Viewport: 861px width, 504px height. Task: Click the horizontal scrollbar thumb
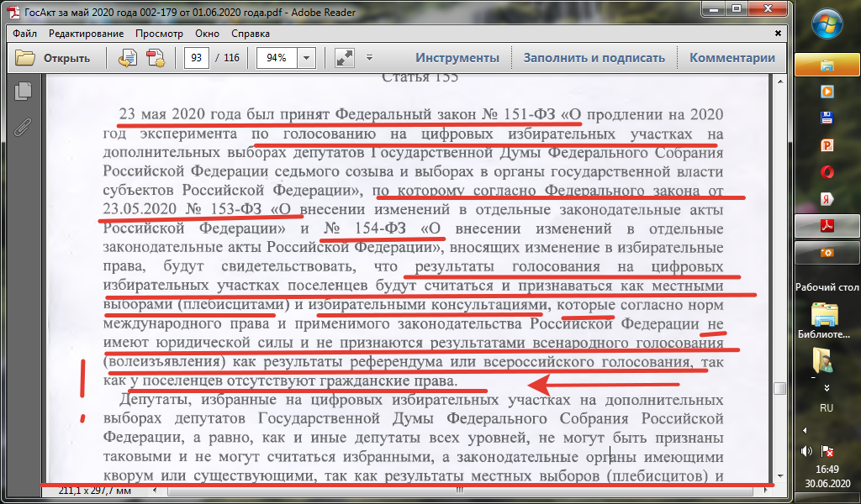(x=461, y=491)
